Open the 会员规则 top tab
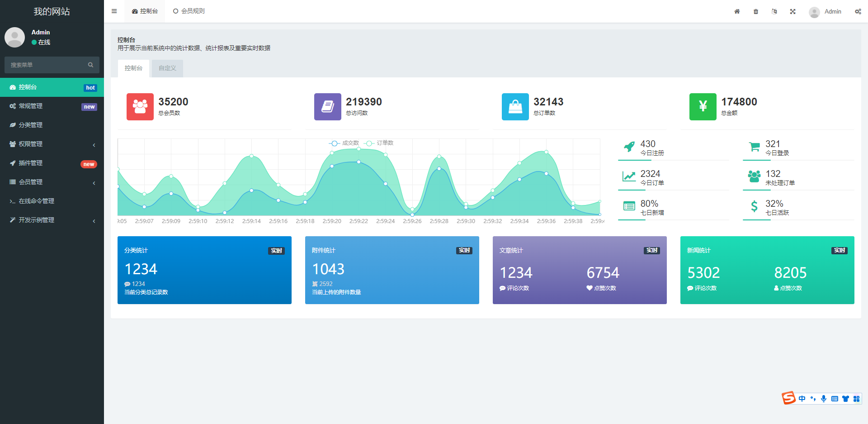The image size is (868, 424). click(x=189, y=11)
